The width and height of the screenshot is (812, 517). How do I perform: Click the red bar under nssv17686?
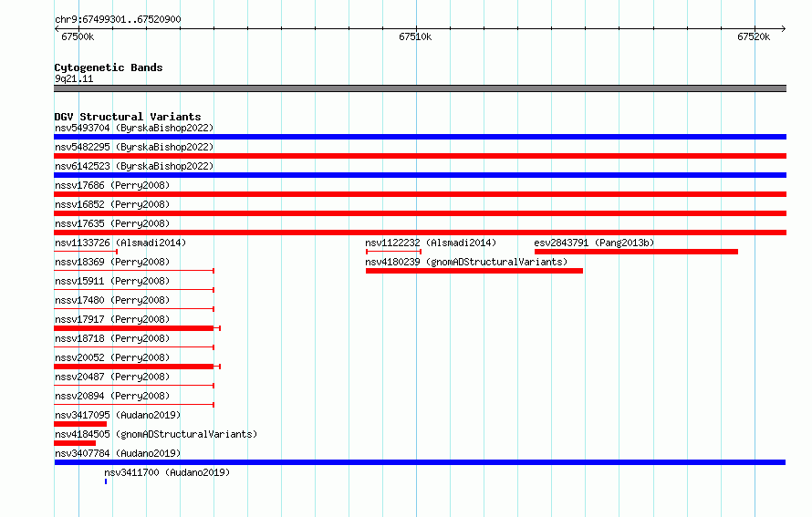(420, 194)
